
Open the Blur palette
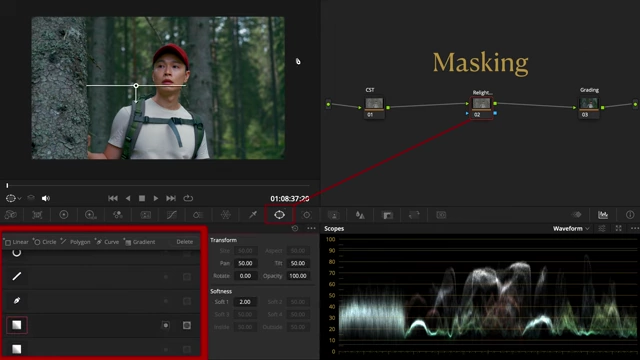click(x=360, y=215)
